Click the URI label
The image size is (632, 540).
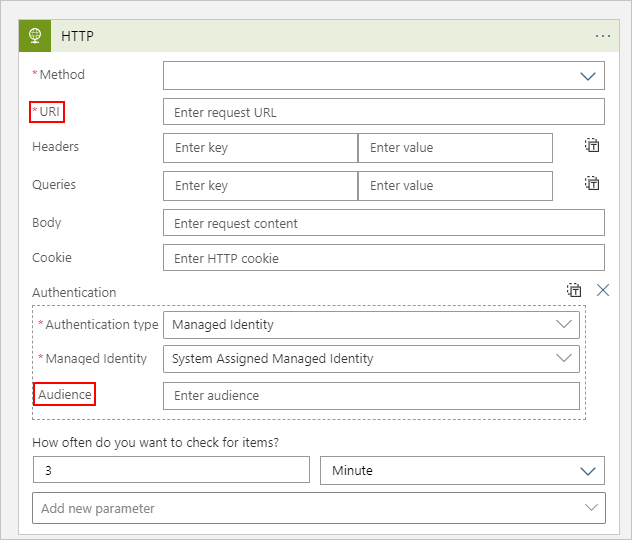(50, 112)
